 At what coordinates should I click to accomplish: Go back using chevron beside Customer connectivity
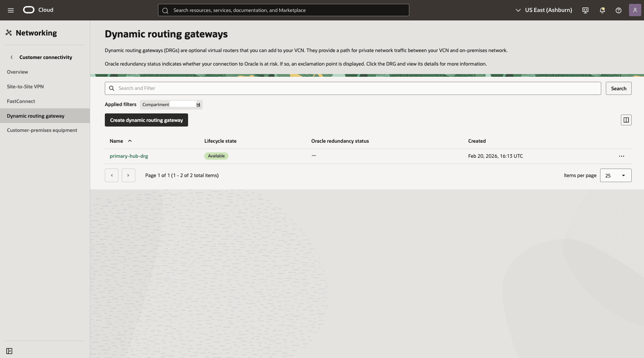(12, 57)
